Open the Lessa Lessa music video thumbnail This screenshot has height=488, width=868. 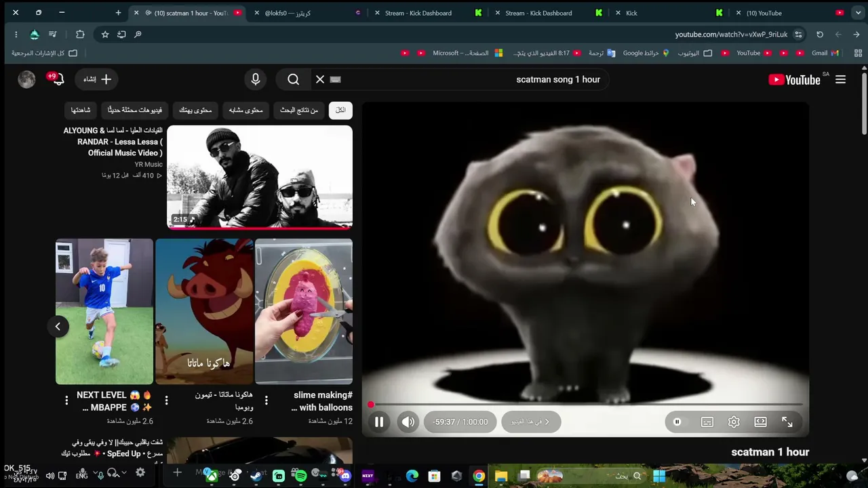pos(260,177)
